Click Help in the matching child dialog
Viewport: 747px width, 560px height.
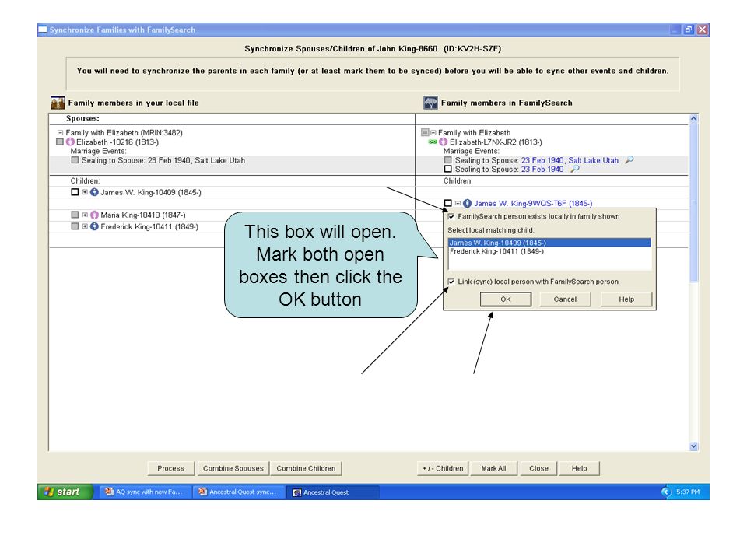(626, 299)
